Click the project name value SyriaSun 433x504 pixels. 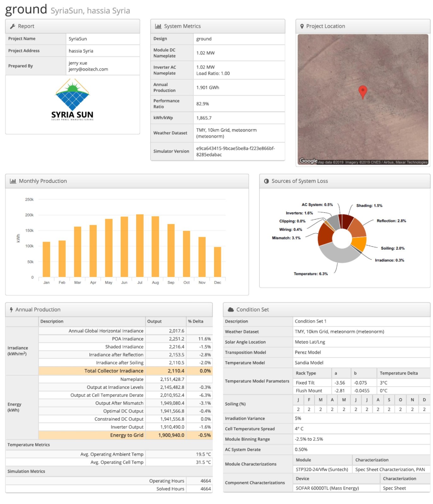pyautogui.click(x=78, y=39)
